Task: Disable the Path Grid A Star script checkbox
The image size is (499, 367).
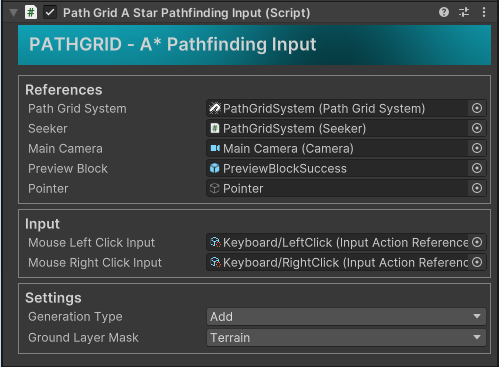Action: coord(50,13)
